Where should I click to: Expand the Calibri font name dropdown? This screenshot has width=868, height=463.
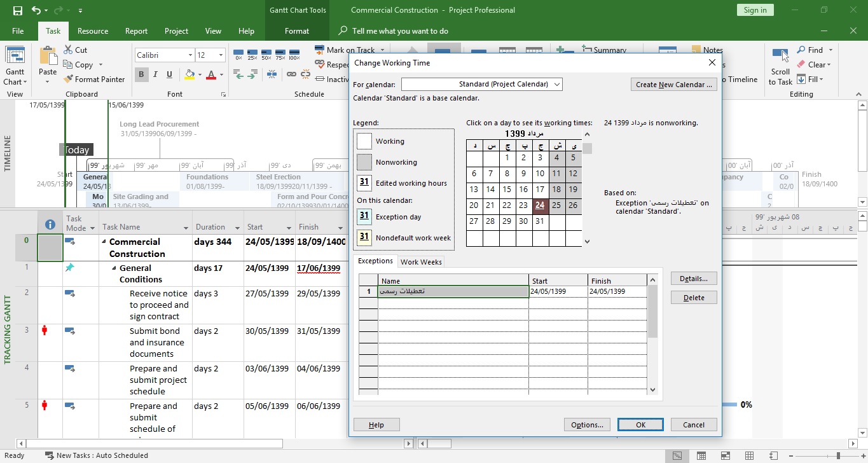tap(189, 55)
